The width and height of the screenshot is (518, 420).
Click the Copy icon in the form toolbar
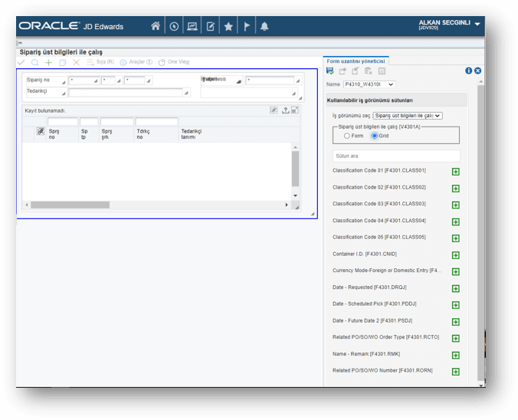coord(62,62)
